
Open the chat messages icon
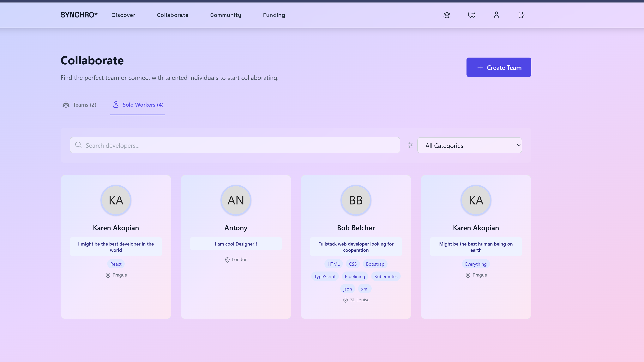coord(472,15)
